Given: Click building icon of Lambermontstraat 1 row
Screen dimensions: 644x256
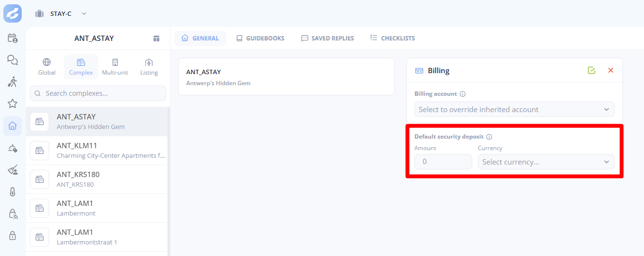Looking at the screenshot, I should point(39,237).
